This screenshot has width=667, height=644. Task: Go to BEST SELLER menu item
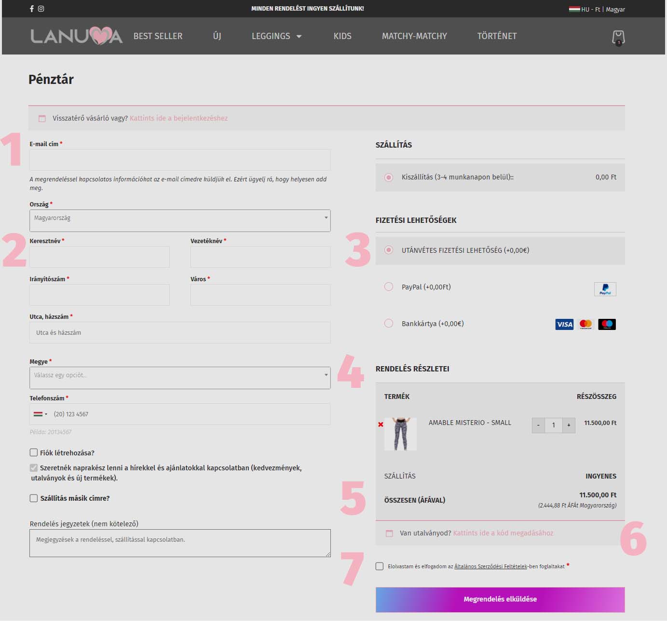pos(158,36)
